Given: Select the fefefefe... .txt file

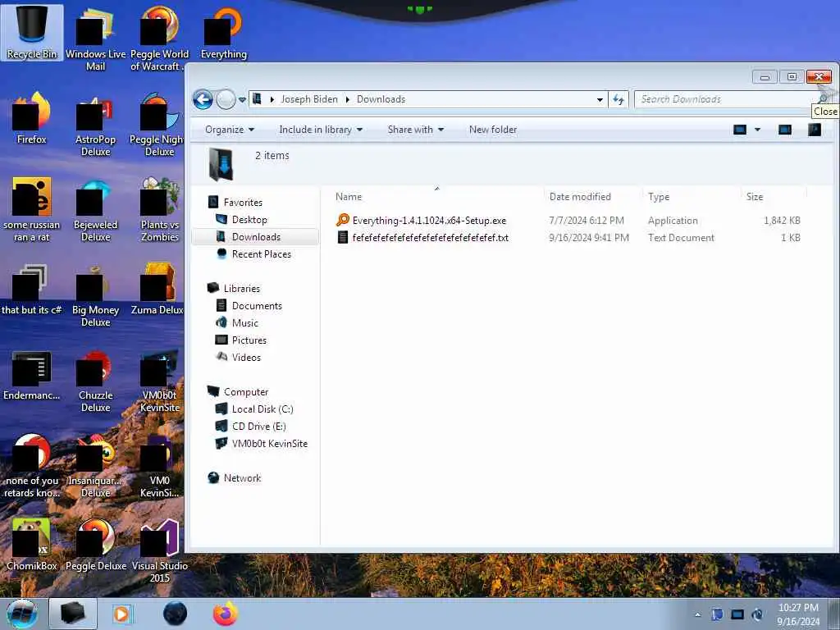Looking at the screenshot, I should point(430,237).
